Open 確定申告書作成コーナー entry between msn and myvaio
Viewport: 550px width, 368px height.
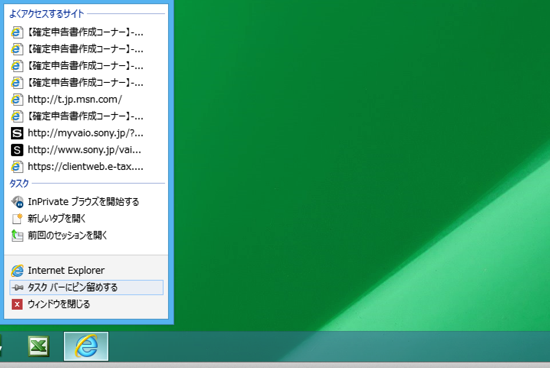coord(86,116)
